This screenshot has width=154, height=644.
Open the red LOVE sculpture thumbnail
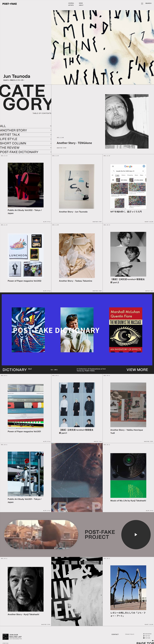(26, 185)
